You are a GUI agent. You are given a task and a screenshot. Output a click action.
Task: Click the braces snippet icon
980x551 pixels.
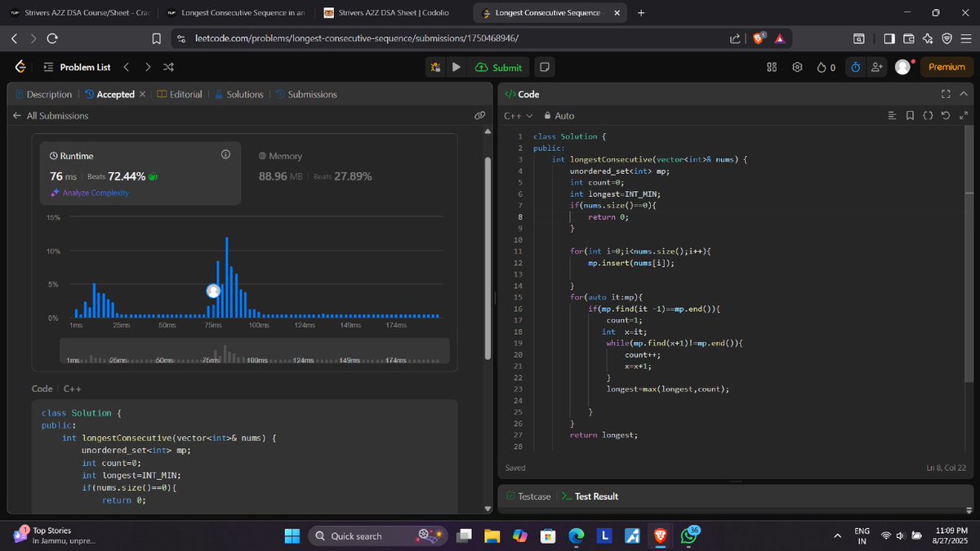coord(928,116)
